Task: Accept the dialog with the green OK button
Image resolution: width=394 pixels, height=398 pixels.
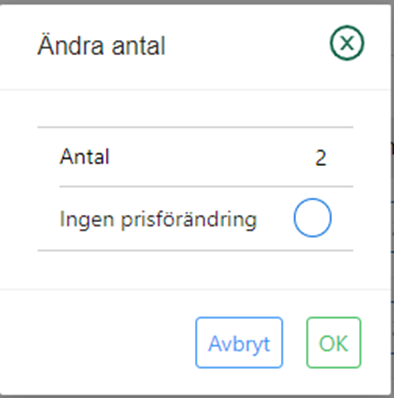Action: [334, 343]
